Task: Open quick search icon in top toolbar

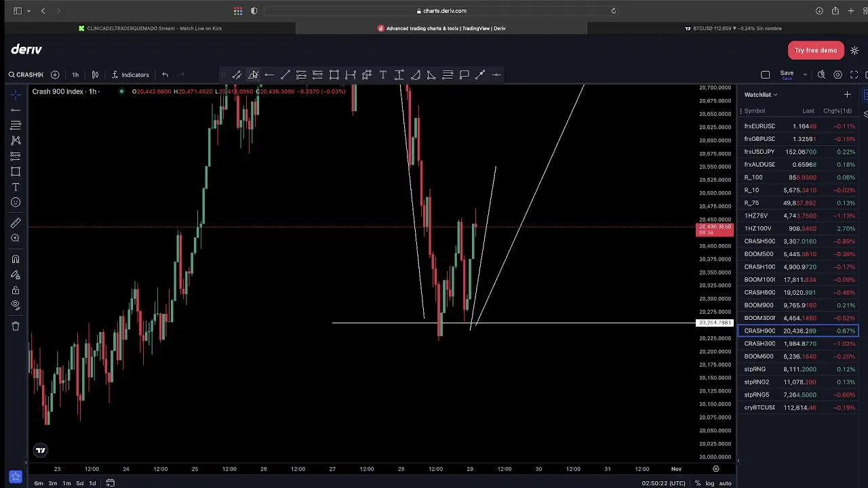Action: point(821,75)
